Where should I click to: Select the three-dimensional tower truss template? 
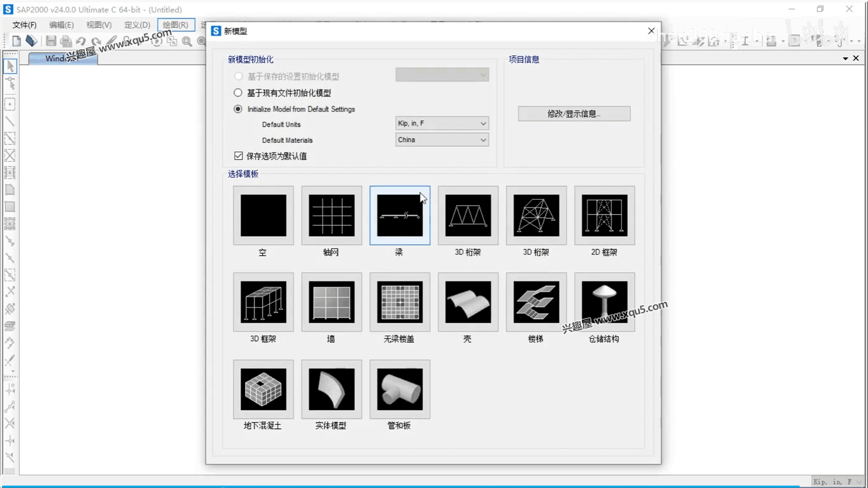(536, 215)
